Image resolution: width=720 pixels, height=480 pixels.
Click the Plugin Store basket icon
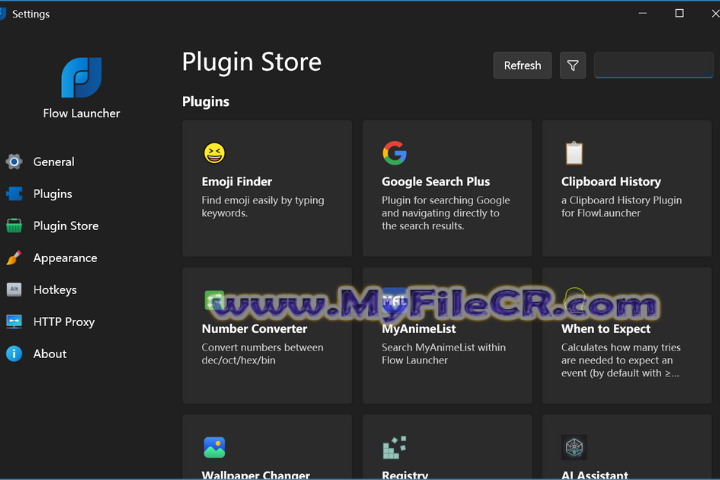tap(14, 226)
